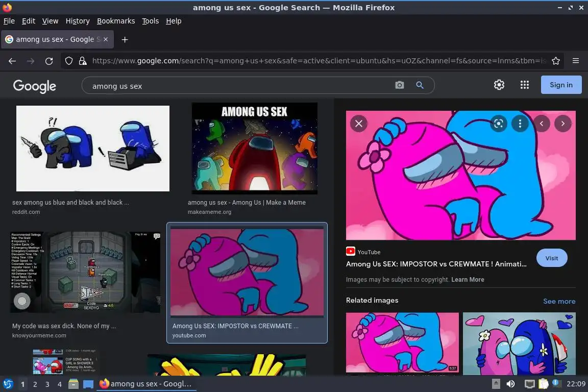Image resolution: width=588 pixels, height=392 pixels.
Task: Click 'My code was sex dick. None of my ...' caption
Action: pyautogui.click(x=64, y=326)
